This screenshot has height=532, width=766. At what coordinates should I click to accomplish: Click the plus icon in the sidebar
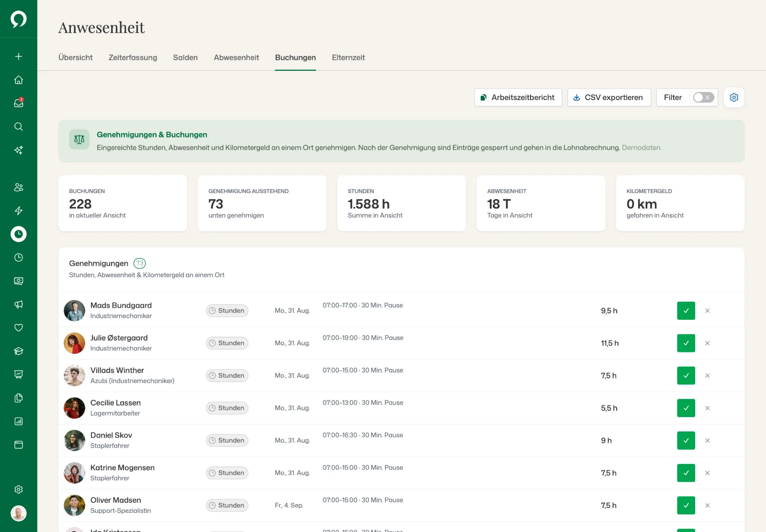19,57
